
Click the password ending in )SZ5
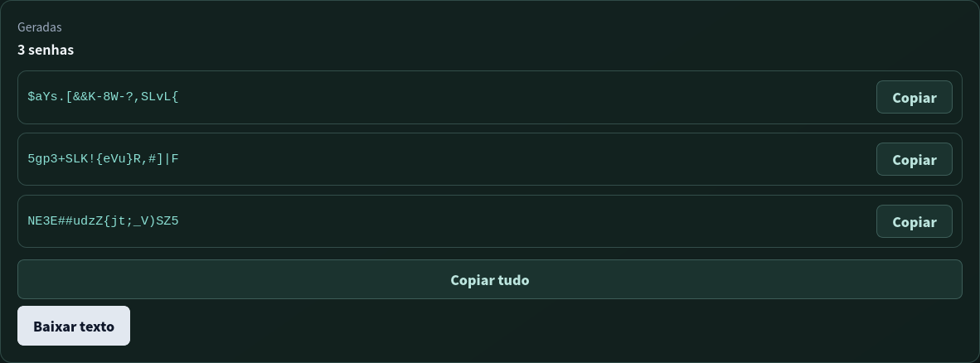tap(103, 221)
